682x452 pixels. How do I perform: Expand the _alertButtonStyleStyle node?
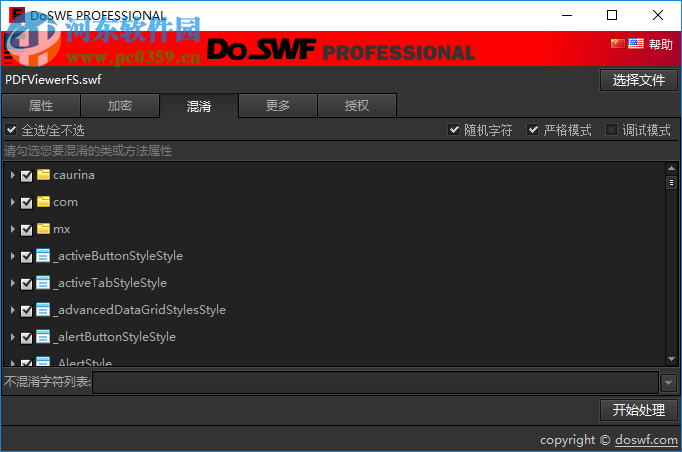13,337
